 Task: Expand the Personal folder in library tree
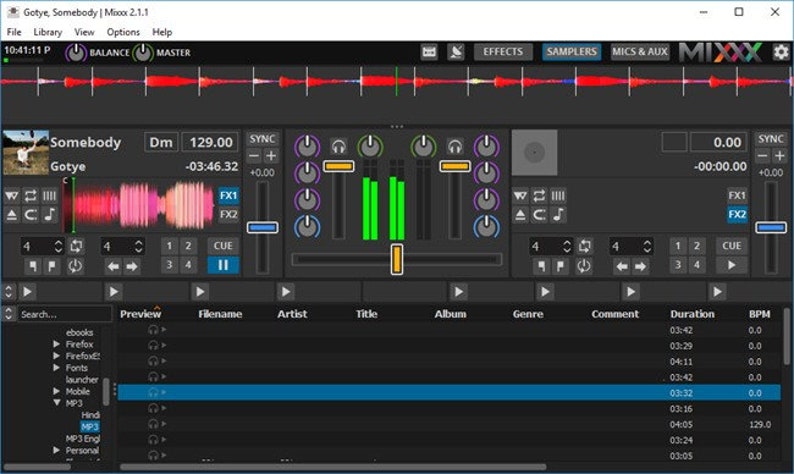[56, 450]
